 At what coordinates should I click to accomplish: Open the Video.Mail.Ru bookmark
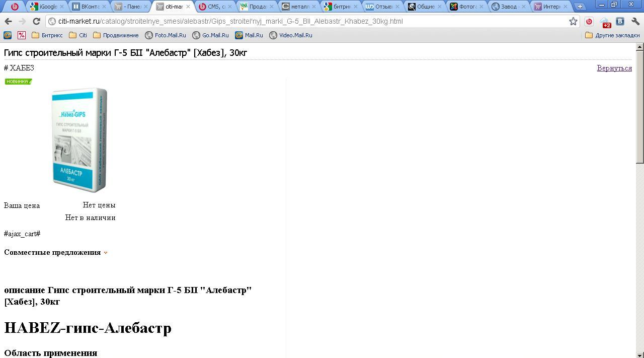291,35
